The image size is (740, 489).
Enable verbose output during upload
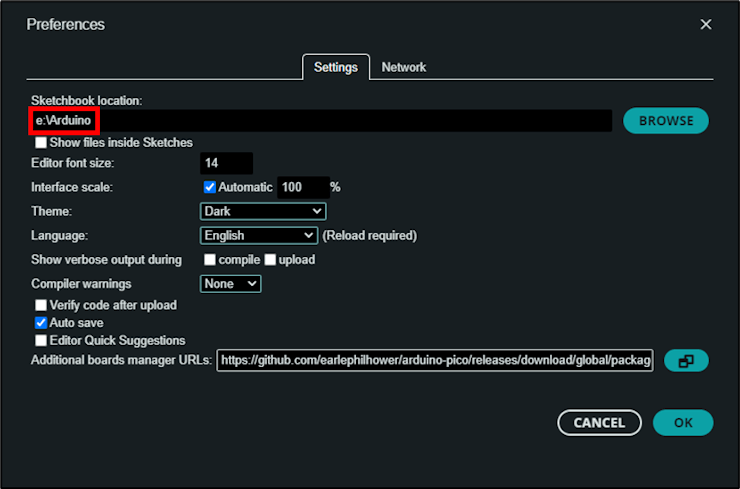pyautogui.click(x=270, y=260)
